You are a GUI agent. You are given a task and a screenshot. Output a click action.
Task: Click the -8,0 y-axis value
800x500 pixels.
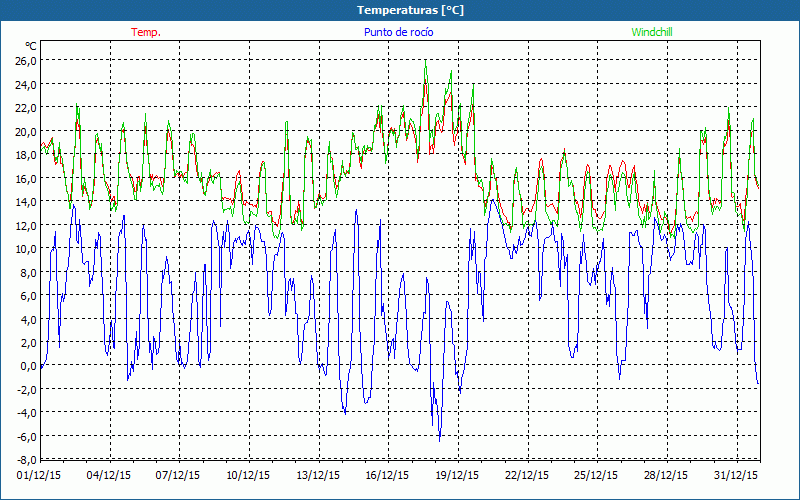(x=27, y=460)
